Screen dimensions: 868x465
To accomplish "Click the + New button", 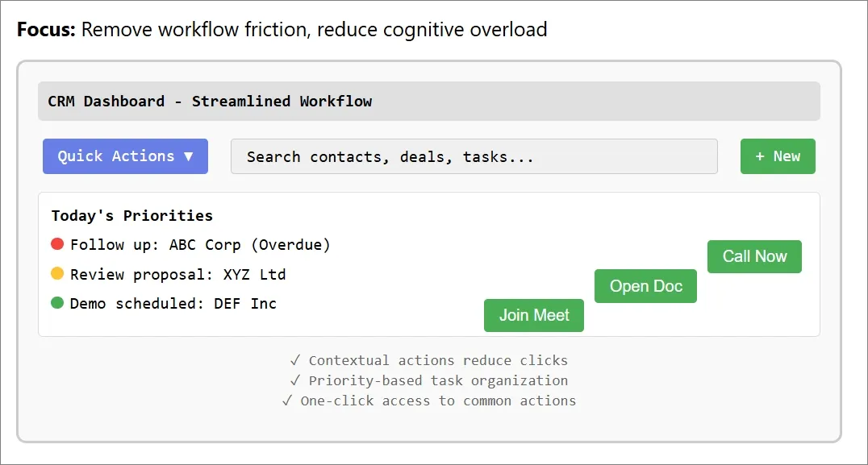I will point(778,156).
